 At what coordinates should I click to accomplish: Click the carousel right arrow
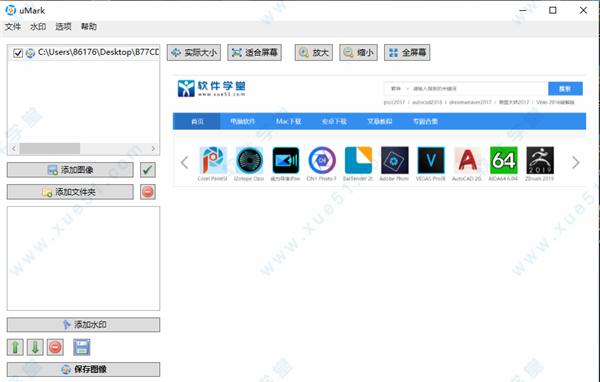point(576,162)
